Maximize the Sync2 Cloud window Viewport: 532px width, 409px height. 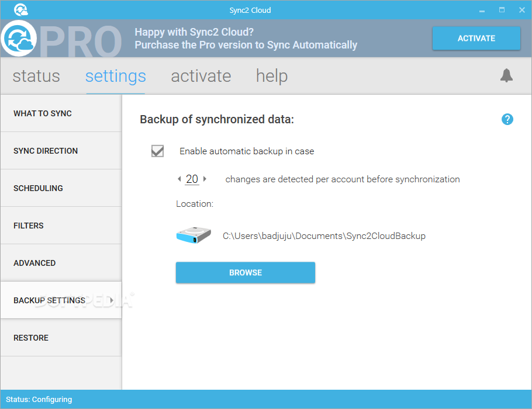pos(502,10)
